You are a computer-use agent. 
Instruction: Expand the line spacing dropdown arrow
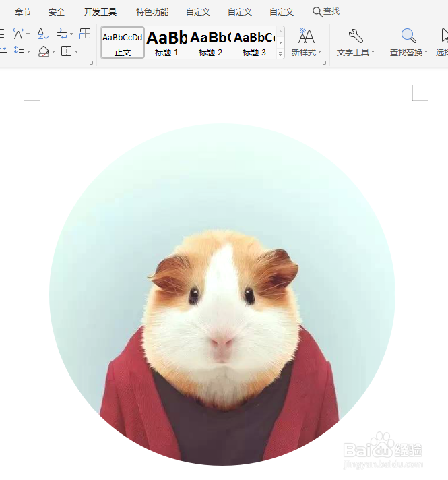(28, 51)
